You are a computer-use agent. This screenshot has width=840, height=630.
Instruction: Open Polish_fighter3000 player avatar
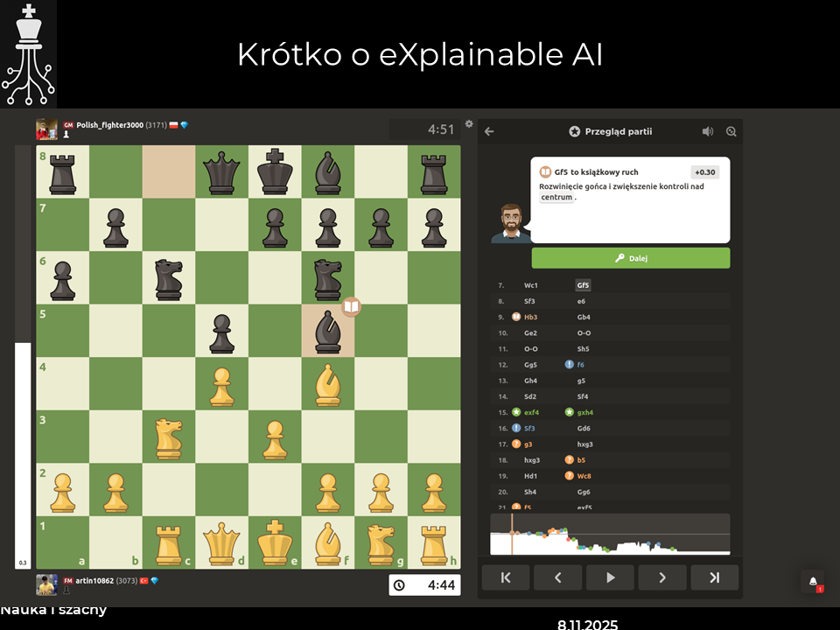click(x=46, y=129)
